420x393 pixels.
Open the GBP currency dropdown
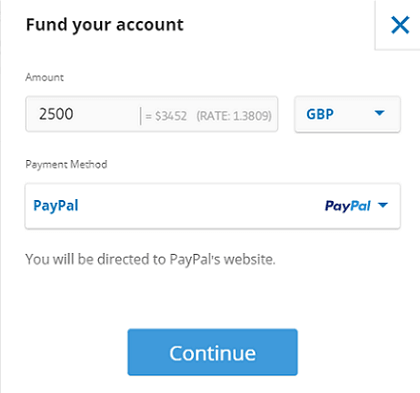(347, 114)
